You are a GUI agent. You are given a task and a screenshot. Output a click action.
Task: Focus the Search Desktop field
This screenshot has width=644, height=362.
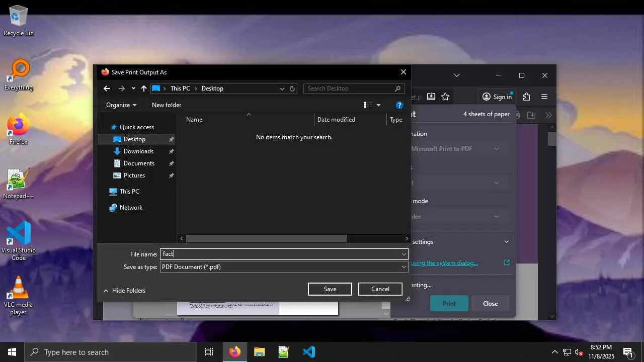pos(349,88)
